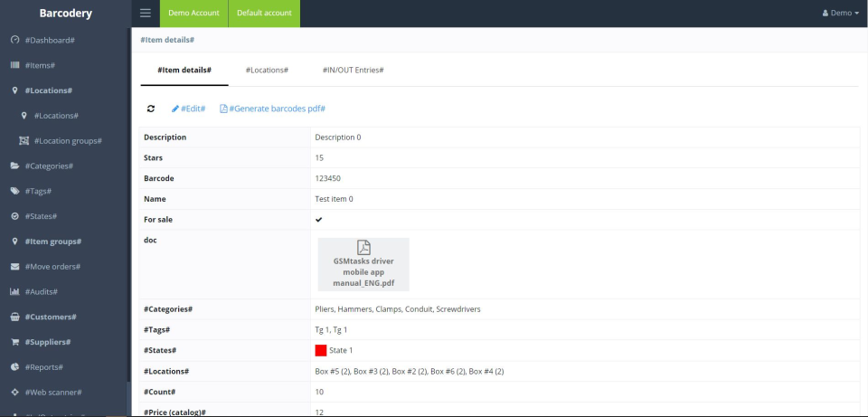This screenshot has height=417, width=868.
Task: Open #Web scanner# in sidebar
Action: 53,392
